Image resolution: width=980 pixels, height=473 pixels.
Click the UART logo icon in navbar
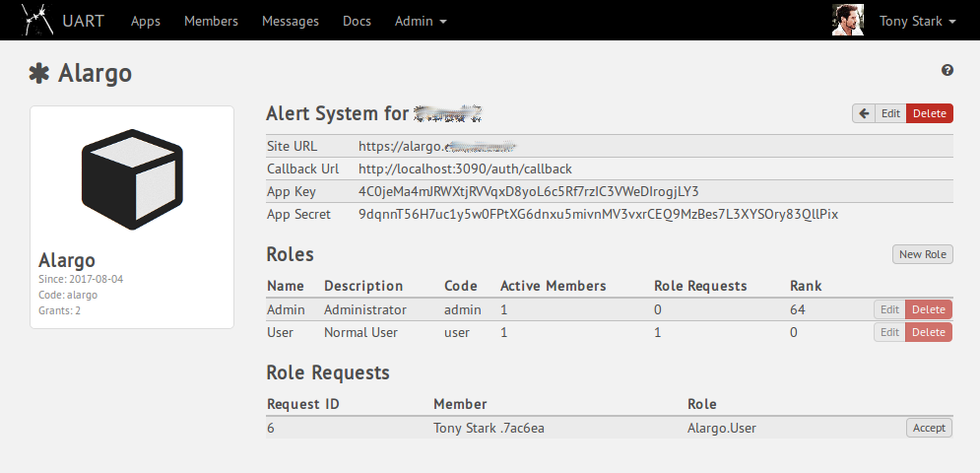[x=37, y=20]
